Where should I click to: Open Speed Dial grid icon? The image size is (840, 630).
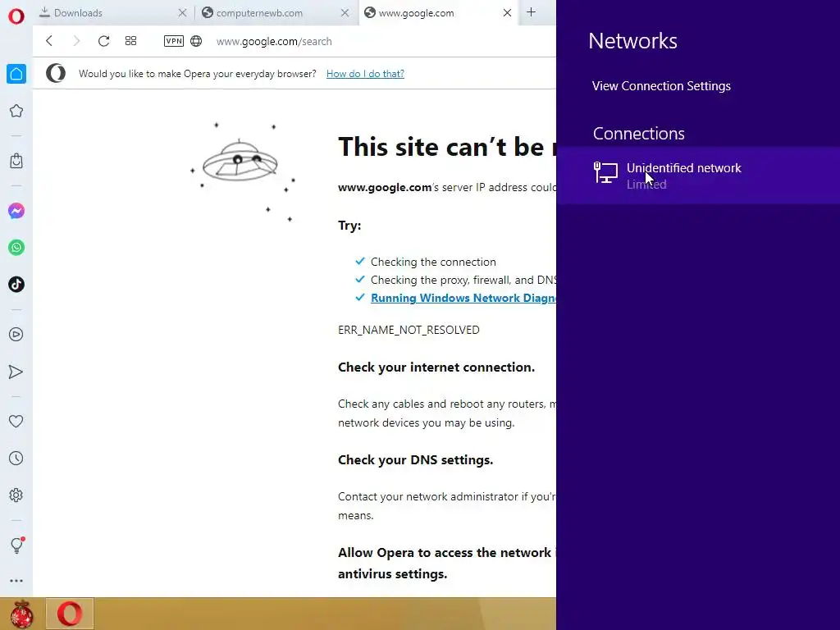coord(130,41)
